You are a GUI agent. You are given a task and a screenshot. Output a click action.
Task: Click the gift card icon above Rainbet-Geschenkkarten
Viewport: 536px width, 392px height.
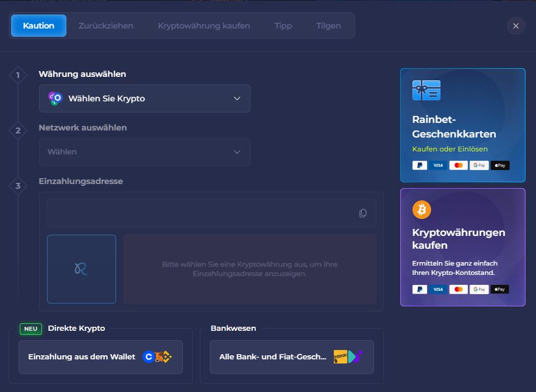(x=426, y=90)
